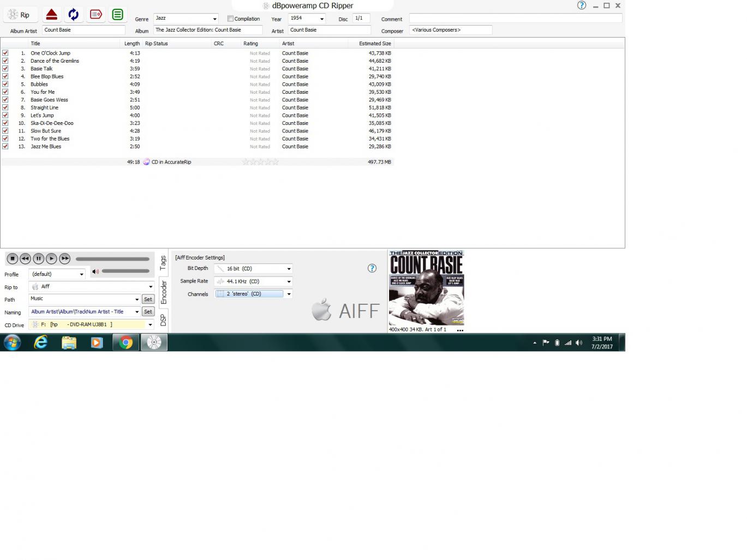The height and width of the screenshot is (560, 747).
Task: Click the playback volume slider
Action: 126,271
